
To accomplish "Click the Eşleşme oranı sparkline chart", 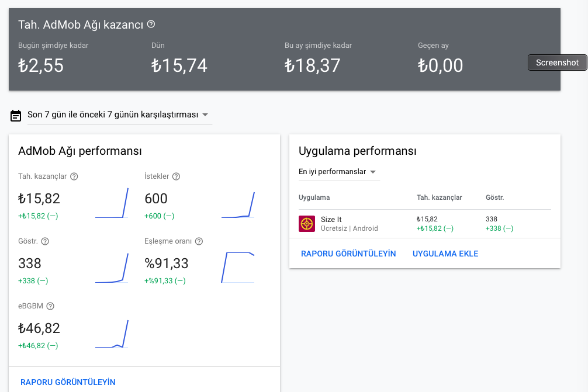I will (238, 267).
